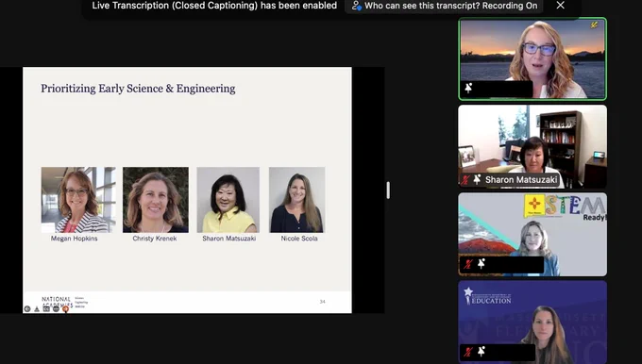Click the person icon beside transcript question

(356, 6)
